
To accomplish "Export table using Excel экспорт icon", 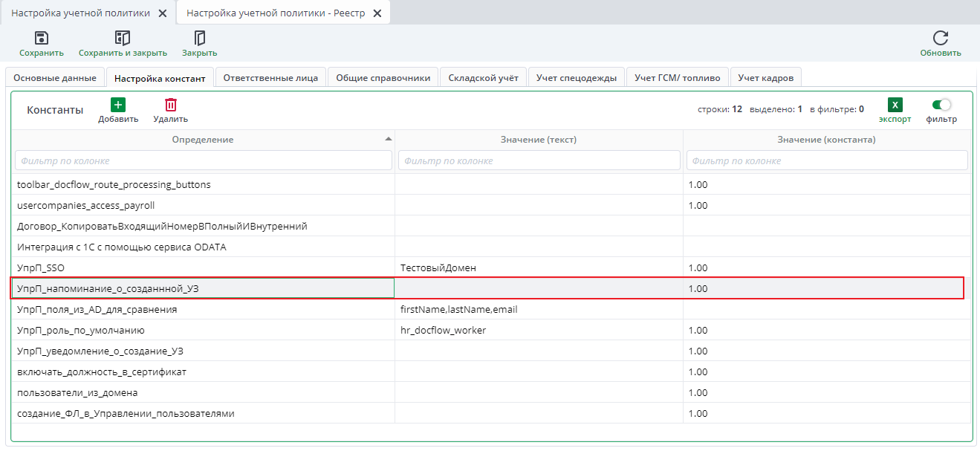I will click(895, 106).
